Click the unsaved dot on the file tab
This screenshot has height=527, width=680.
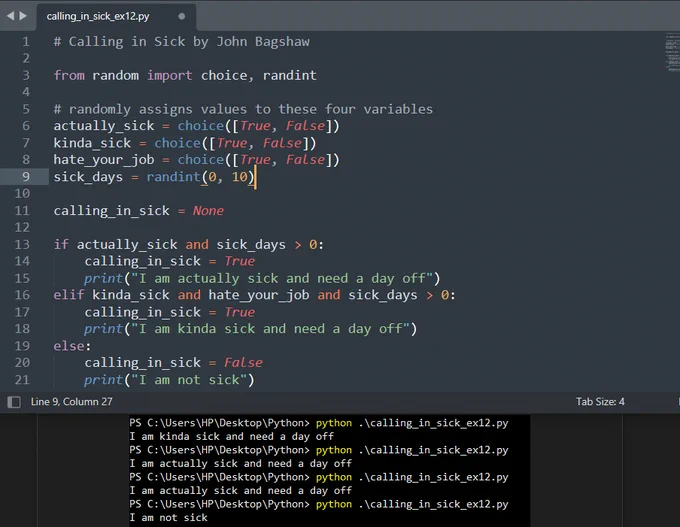tap(182, 16)
